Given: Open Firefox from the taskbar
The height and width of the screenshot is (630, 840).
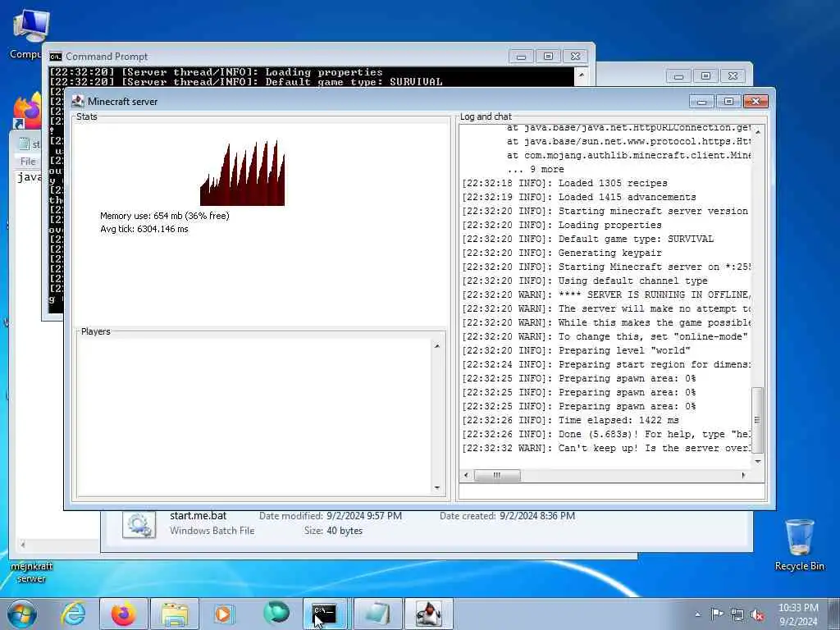Looking at the screenshot, I should pos(124,614).
